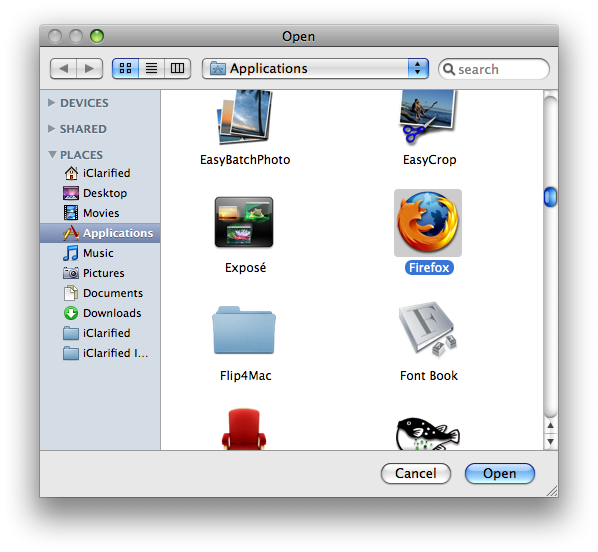Click the popup menu up-down arrows

(x=418, y=69)
